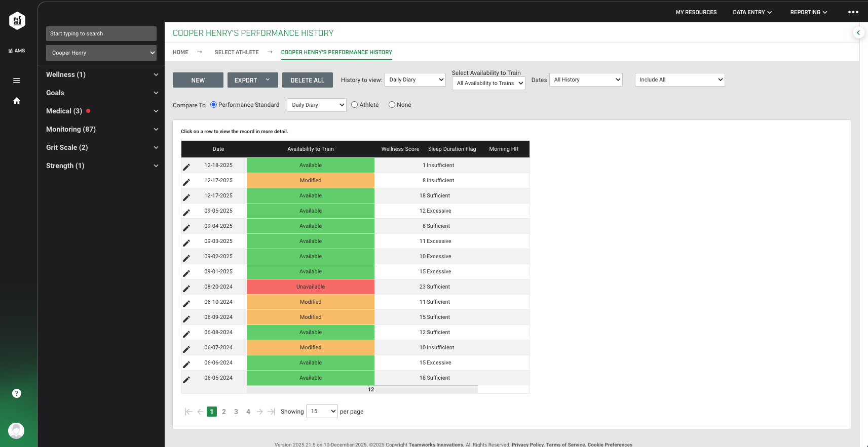Go to the home icon in sidebar
Image resolution: width=868 pixels, height=447 pixels.
pyautogui.click(x=17, y=101)
